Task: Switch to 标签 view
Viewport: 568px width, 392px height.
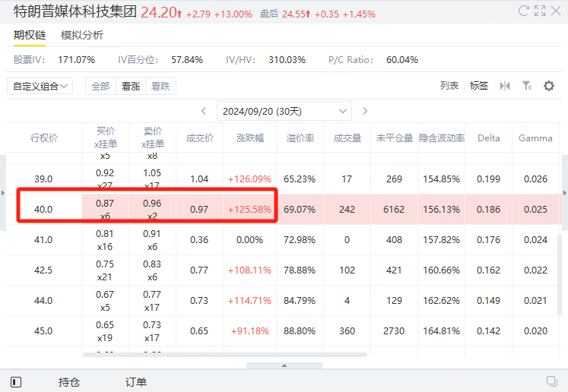Action: (x=479, y=86)
